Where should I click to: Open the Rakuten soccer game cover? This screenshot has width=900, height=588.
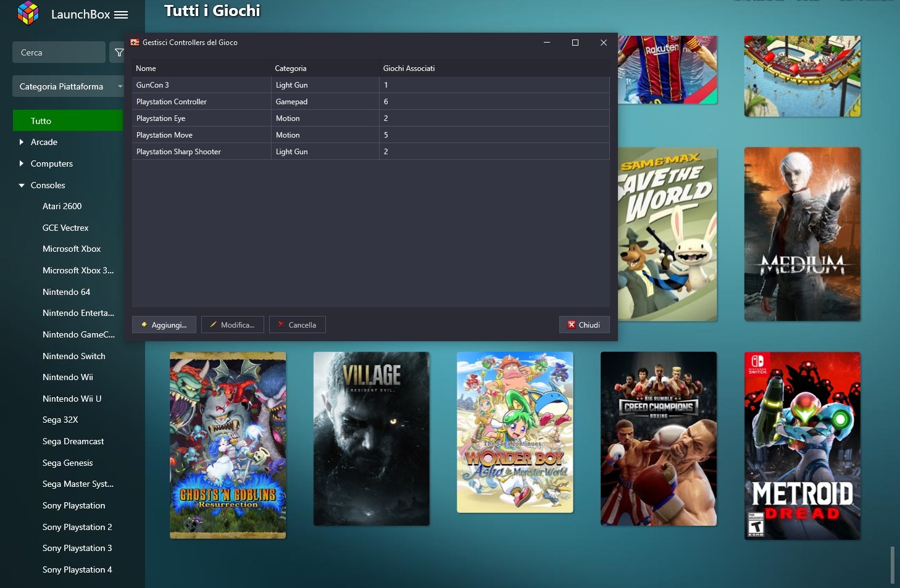pyautogui.click(x=667, y=70)
